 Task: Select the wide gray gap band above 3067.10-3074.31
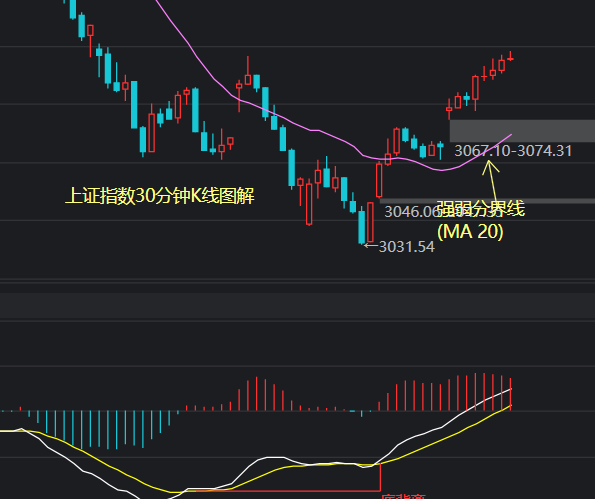(522, 131)
